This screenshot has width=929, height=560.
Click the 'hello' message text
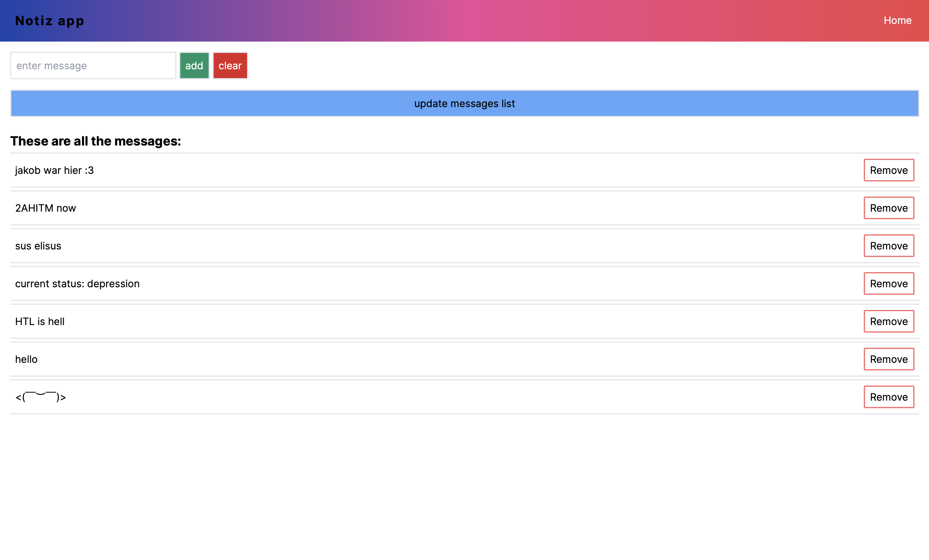click(26, 359)
